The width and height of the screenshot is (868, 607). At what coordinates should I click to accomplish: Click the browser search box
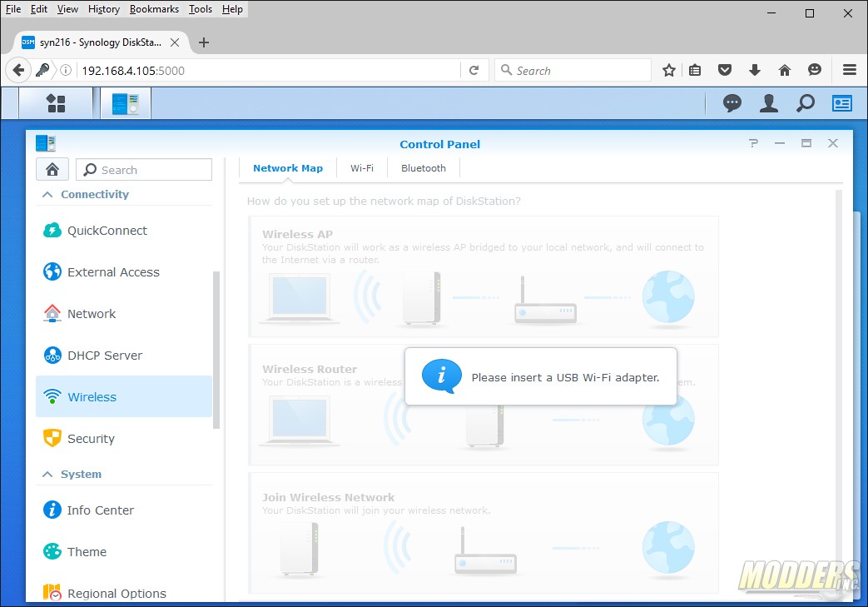click(x=573, y=70)
